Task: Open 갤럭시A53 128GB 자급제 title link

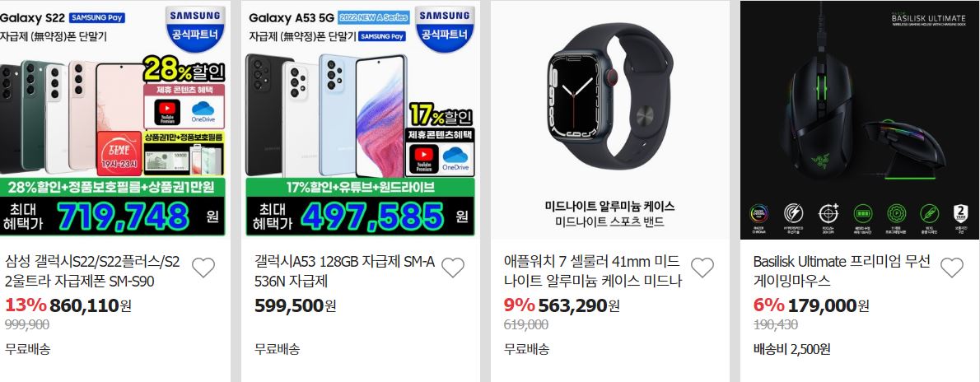Action: (344, 272)
